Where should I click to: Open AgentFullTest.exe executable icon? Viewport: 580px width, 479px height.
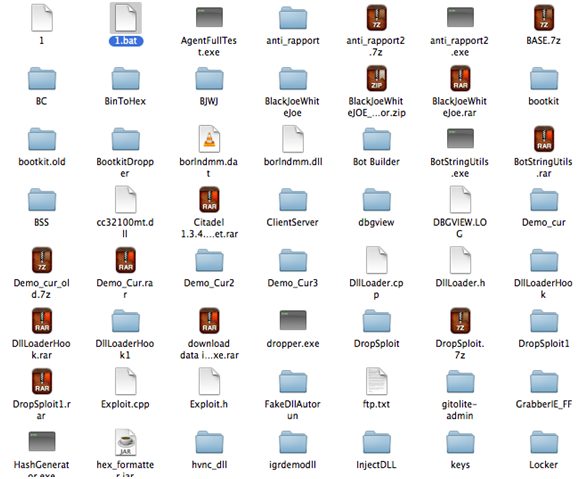tap(209, 17)
